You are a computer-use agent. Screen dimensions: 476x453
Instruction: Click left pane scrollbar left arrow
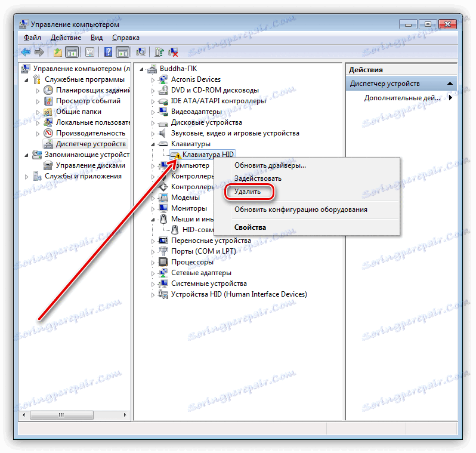pyautogui.click(x=24, y=415)
